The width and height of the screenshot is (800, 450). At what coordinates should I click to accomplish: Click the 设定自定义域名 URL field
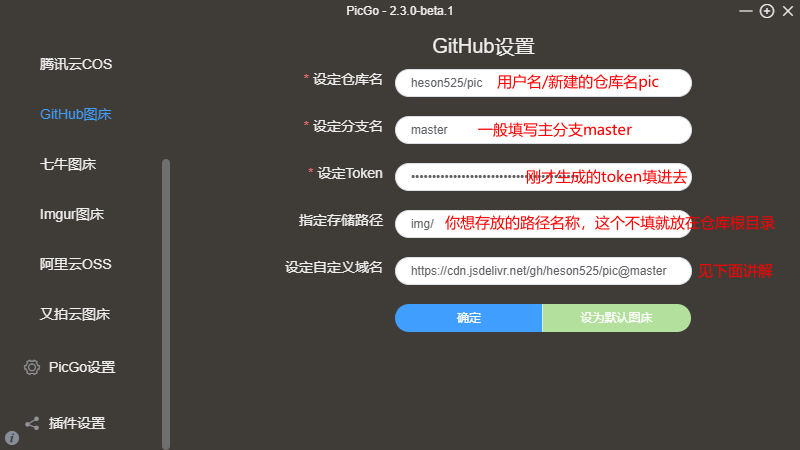click(543, 270)
